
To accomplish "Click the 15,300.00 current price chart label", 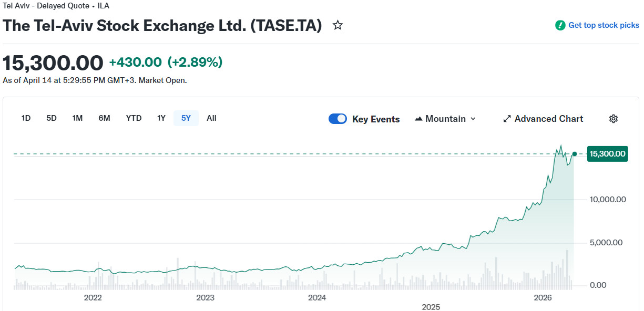I will pos(607,154).
